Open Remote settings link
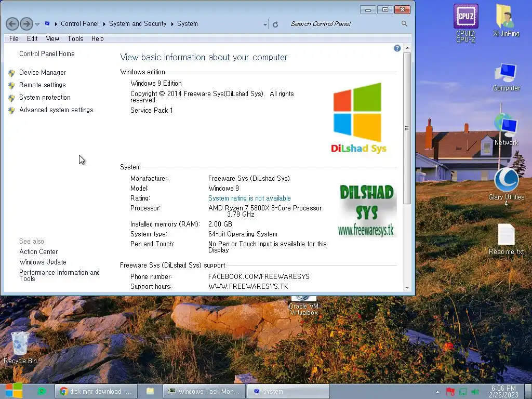Viewport: 532px width, 399px height. pyautogui.click(x=43, y=85)
